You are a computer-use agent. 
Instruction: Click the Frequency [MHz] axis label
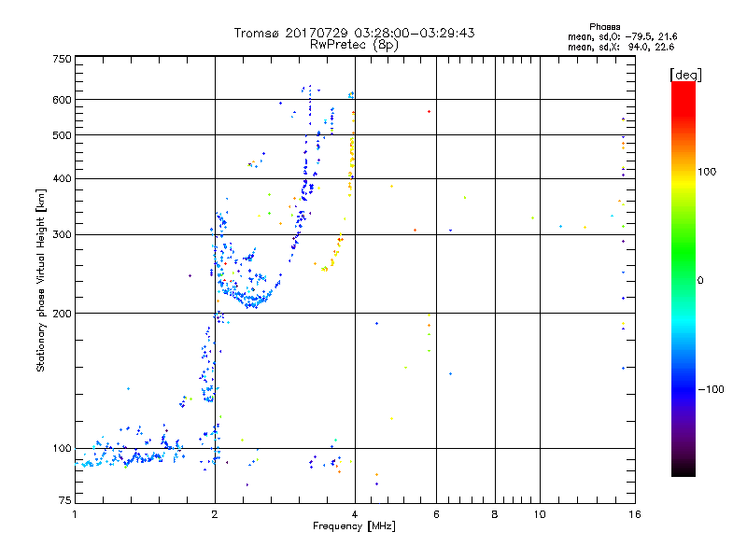tap(354, 526)
